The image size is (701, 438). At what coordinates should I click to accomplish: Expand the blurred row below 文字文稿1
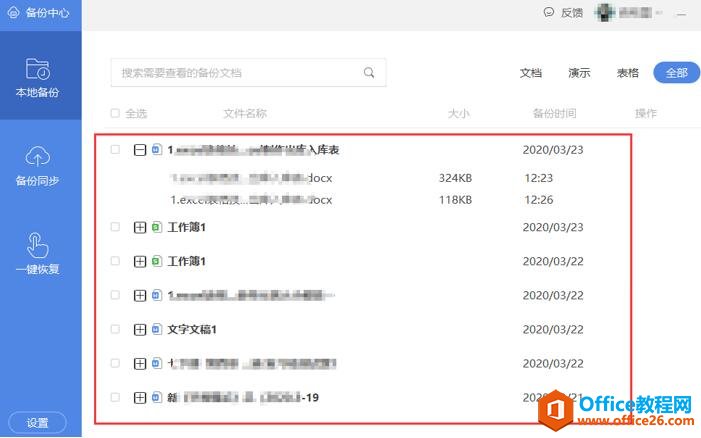pos(140,363)
